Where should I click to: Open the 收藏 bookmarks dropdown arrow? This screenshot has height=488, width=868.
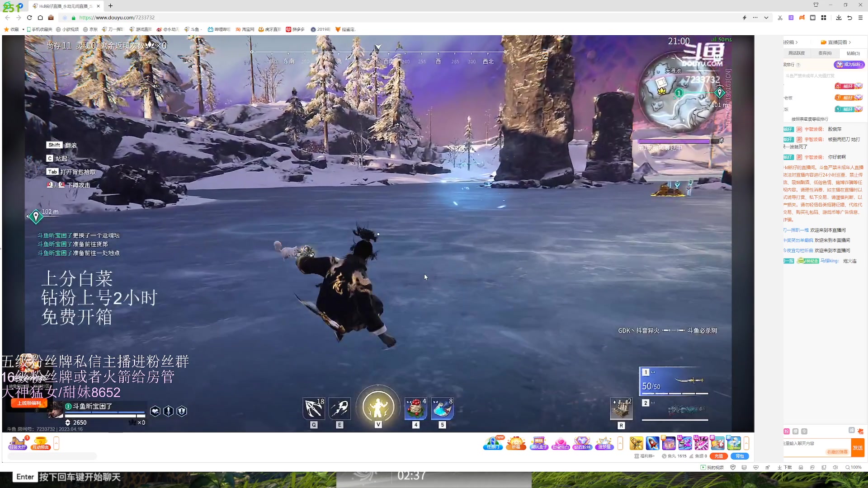pos(23,29)
